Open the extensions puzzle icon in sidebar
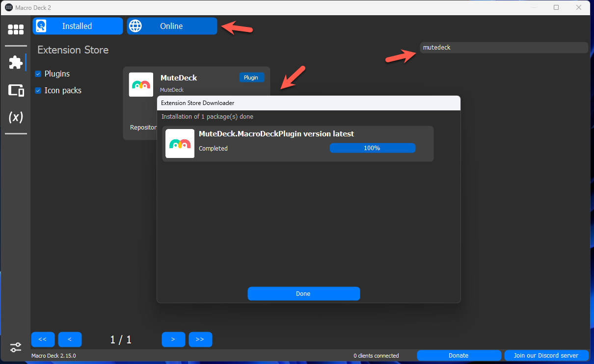This screenshot has width=594, height=364. pos(16,62)
